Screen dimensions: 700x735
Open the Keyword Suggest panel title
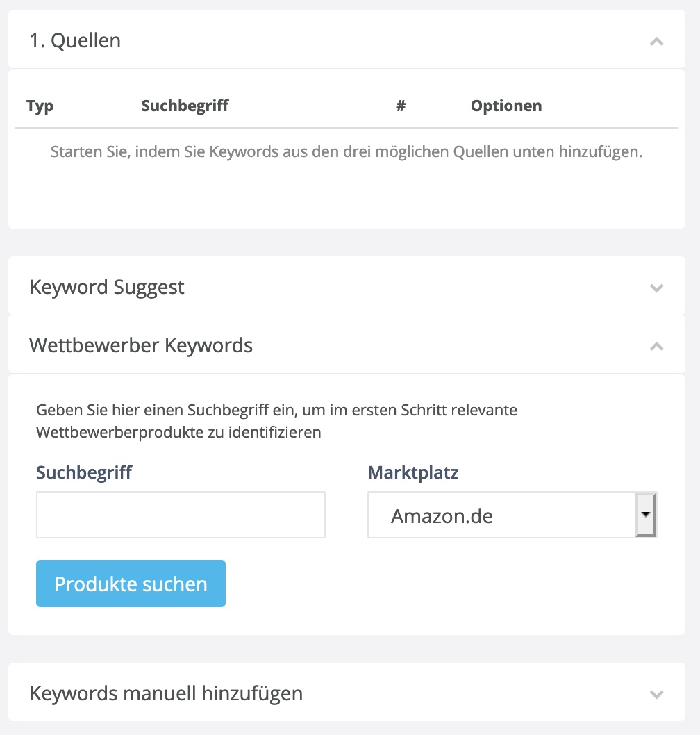(x=107, y=287)
